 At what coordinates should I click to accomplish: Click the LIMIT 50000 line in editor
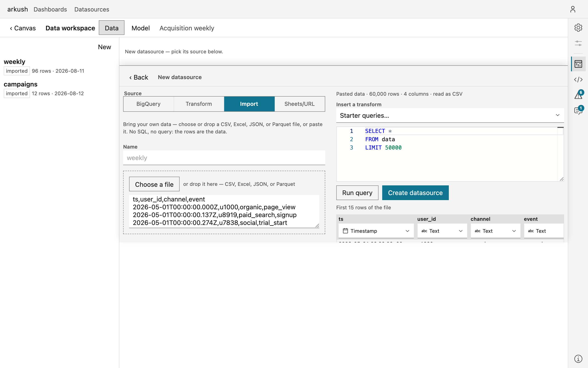coord(383,147)
